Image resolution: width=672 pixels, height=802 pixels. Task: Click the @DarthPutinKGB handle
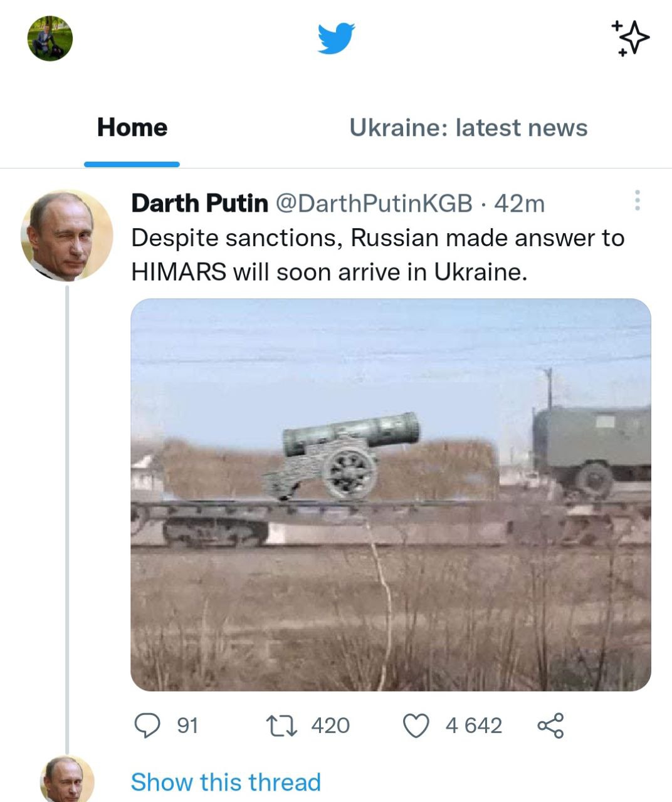[x=374, y=203]
